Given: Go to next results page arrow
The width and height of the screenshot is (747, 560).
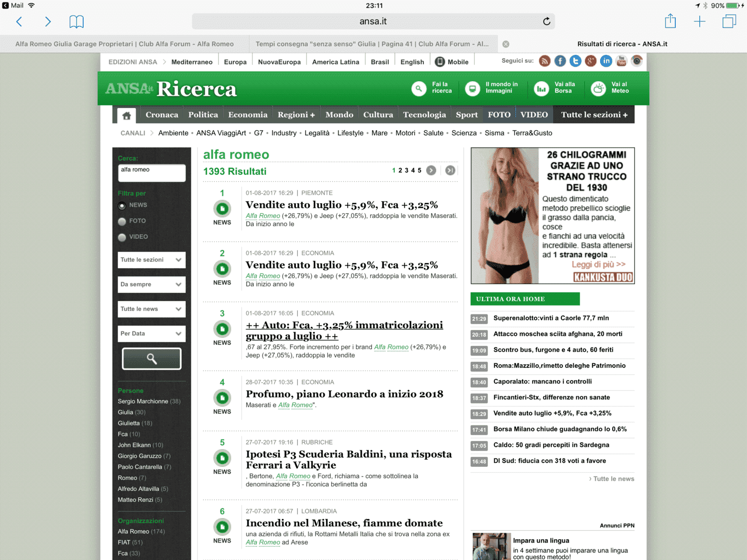Looking at the screenshot, I should coord(431,170).
